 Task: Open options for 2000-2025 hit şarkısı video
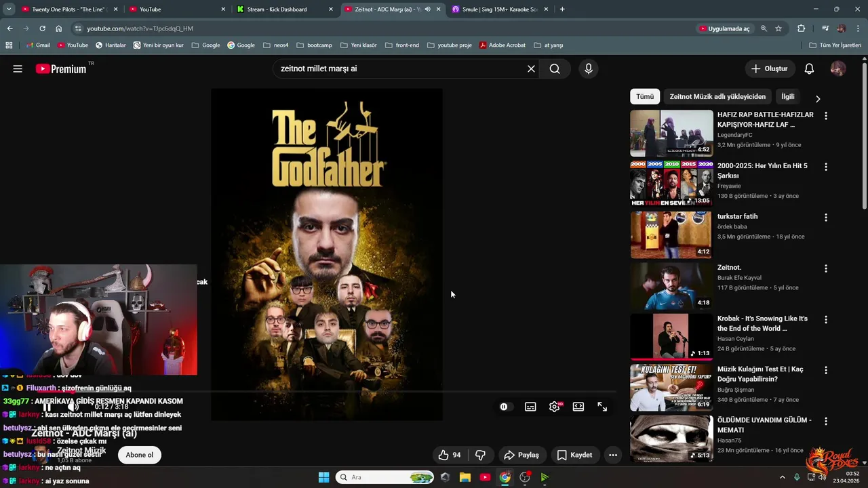825,167
